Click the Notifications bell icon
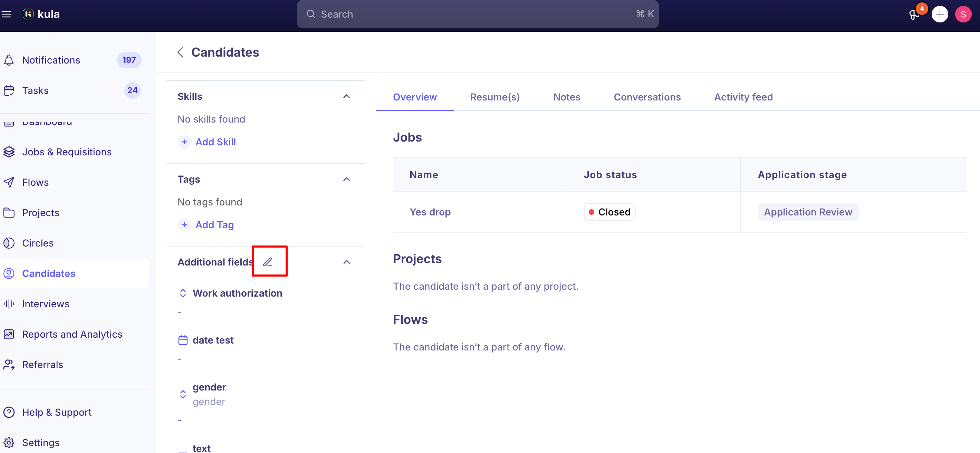980x453 pixels. pos(9,60)
